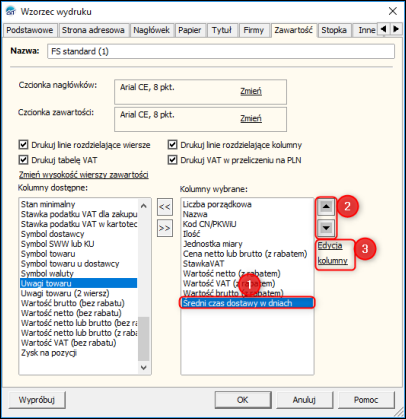The width and height of the screenshot is (406, 419).
Task: Select the Zawartość tab
Action: 293,30
